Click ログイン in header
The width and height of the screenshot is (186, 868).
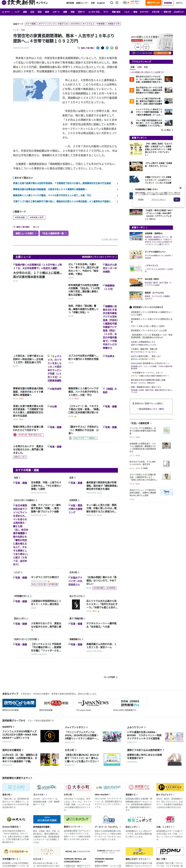pyautogui.click(x=179, y=3)
